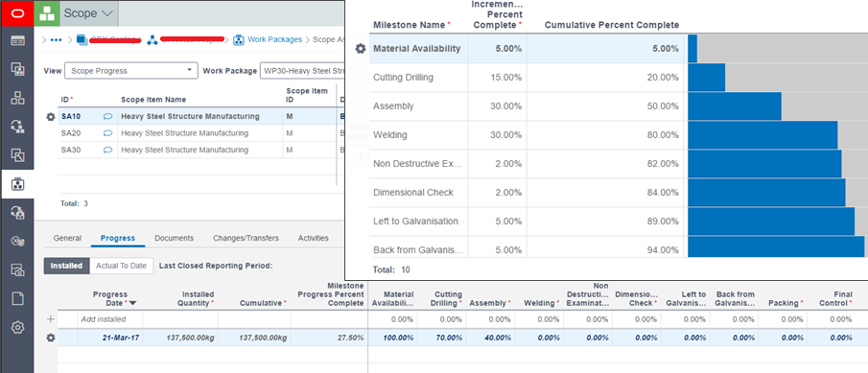Open the blank page document icon in the sidebar
868x373 pixels.
pos(17,299)
